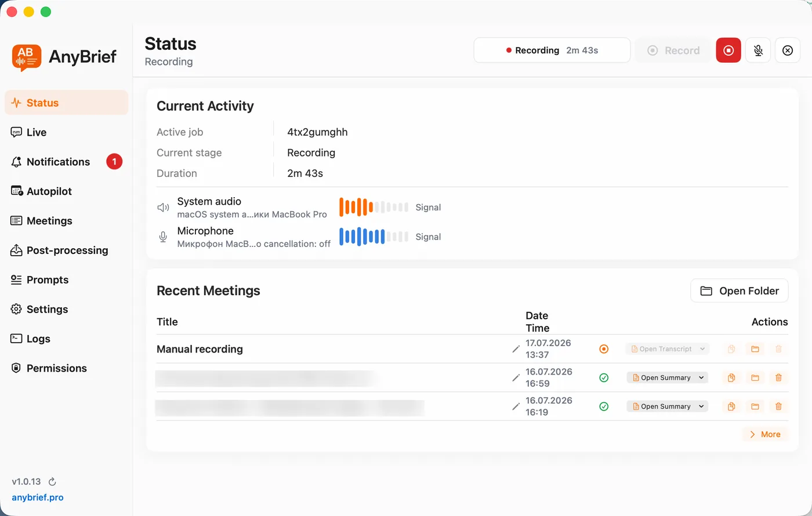Click the disabled Record button

pyautogui.click(x=673, y=50)
